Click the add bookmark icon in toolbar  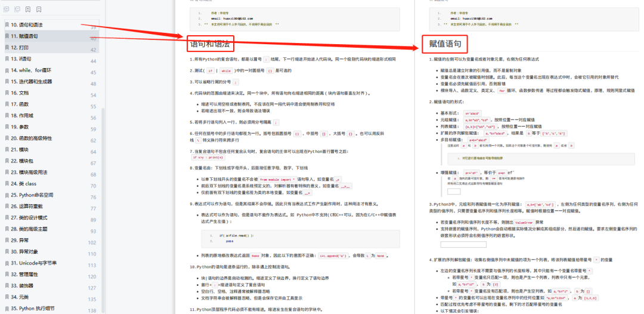tap(28, 9)
